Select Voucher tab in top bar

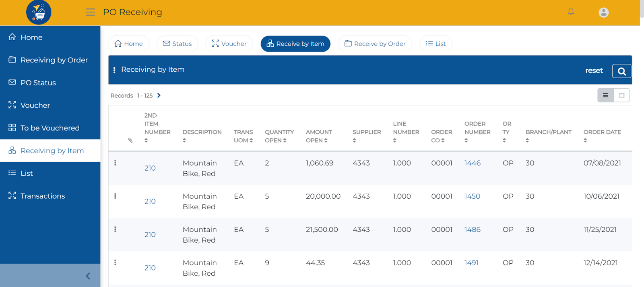pos(229,44)
